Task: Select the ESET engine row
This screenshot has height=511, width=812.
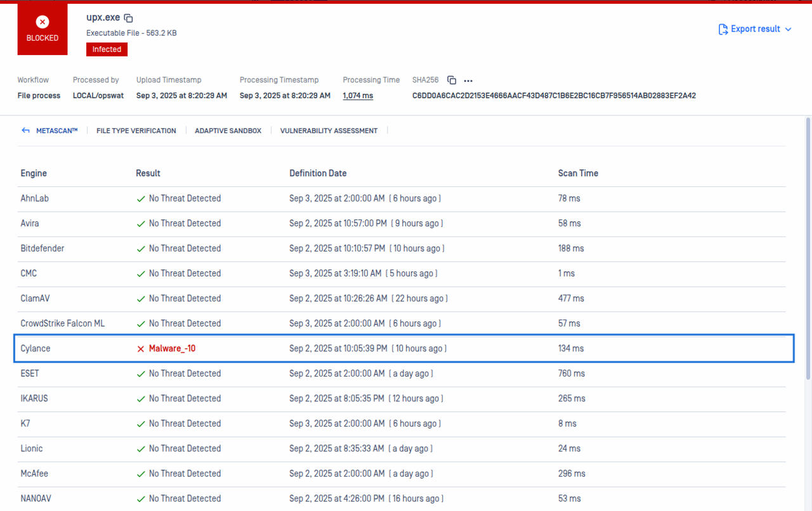Action: click(x=30, y=373)
